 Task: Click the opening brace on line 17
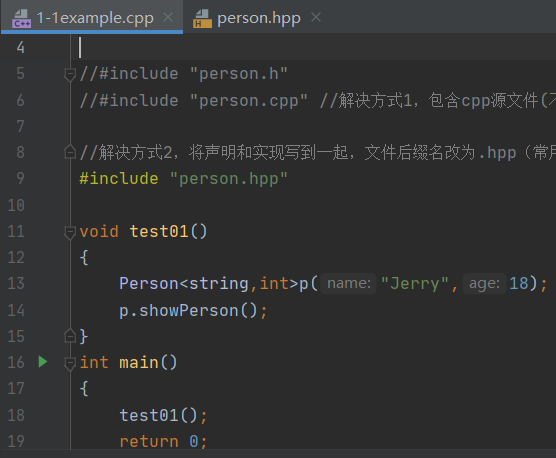click(x=84, y=389)
